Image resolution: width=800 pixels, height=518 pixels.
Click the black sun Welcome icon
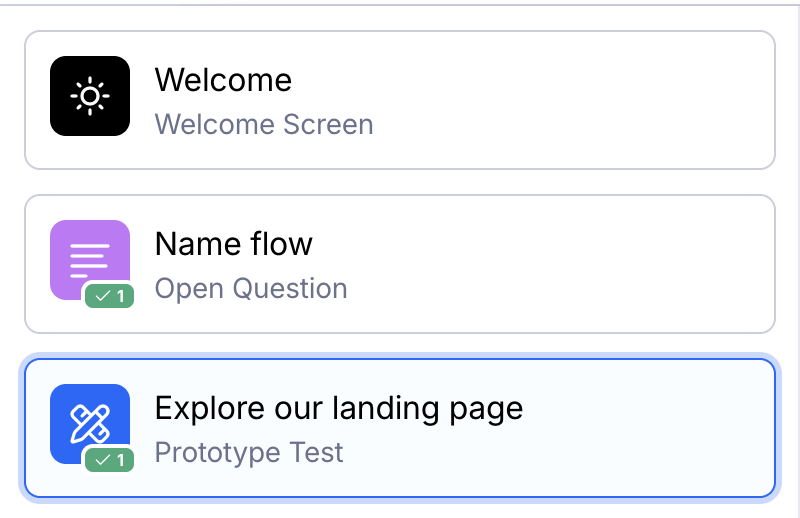(x=90, y=96)
